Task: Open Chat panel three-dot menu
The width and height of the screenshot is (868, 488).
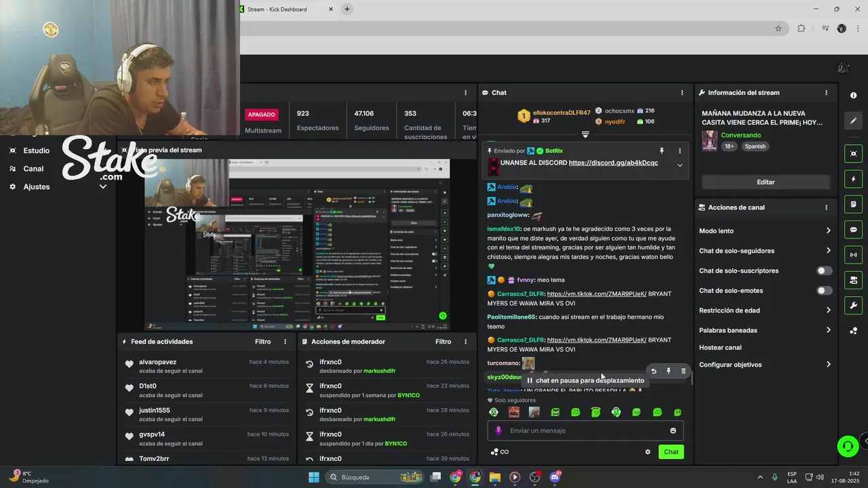Action: (682, 93)
